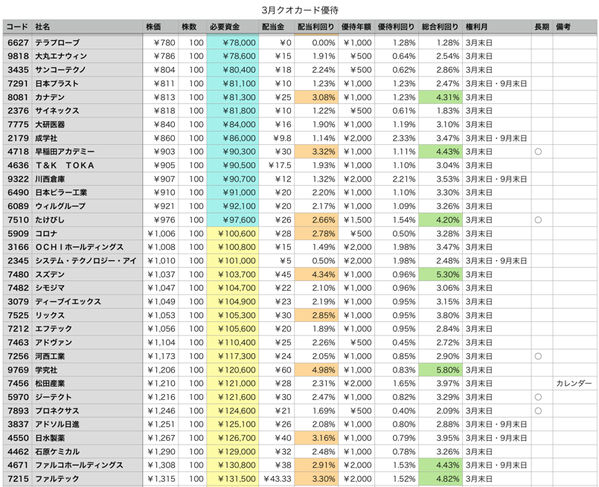Select the エフテック name cell

tap(87, 329)
